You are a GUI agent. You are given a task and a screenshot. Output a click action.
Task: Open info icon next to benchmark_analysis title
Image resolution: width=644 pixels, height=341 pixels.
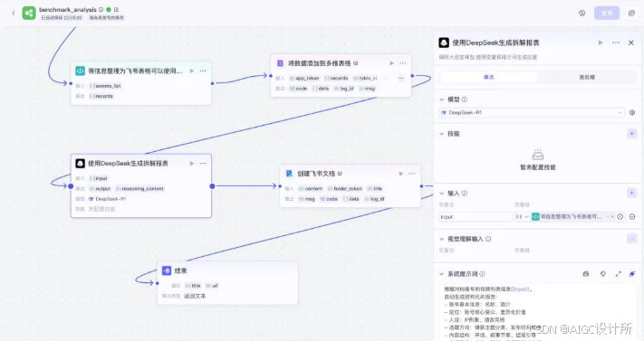101,9
